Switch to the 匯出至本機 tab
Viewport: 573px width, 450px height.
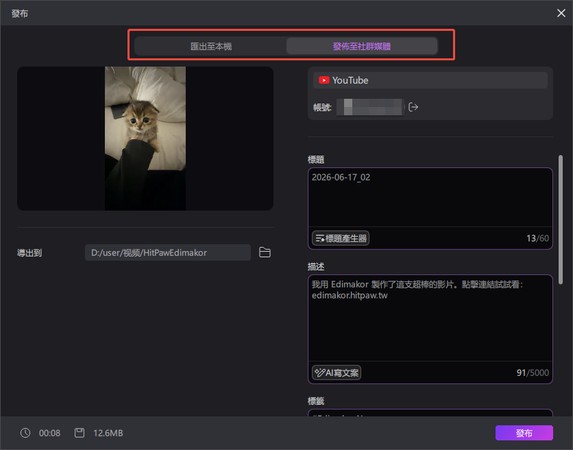[x=211, y=46]
